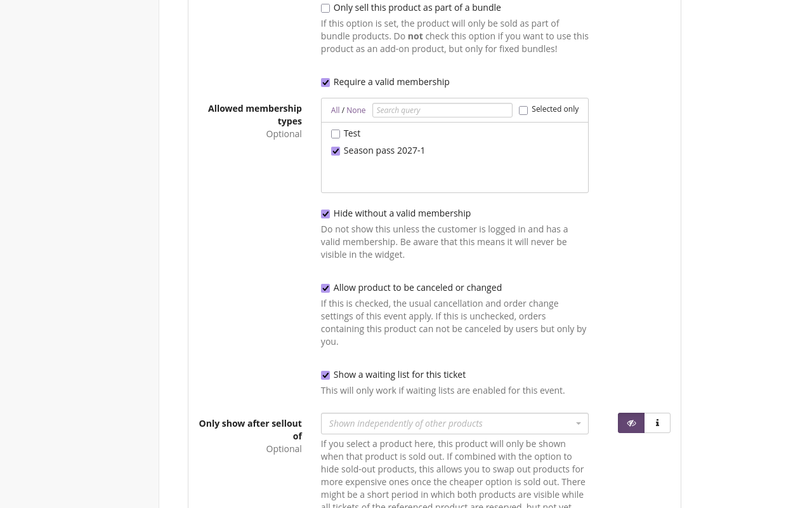
Task: Expand the product picker under "Only show after sellout of"
Action: (x=454, y=424)
